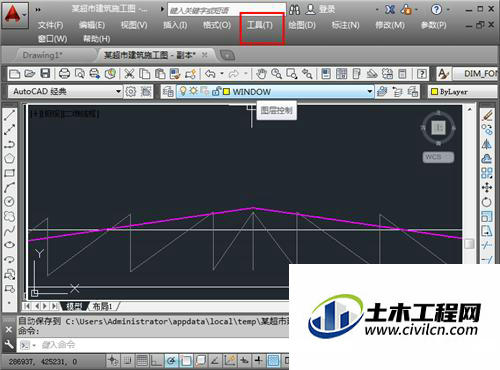Viewport: 500px width, 370px height.
Task: Toggle Infer Constraints in the status bar
Action: pos(113,360)
